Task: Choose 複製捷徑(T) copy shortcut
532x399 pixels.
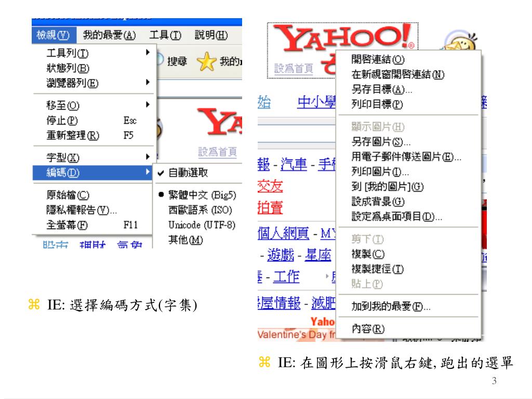Action: point(408,269)
